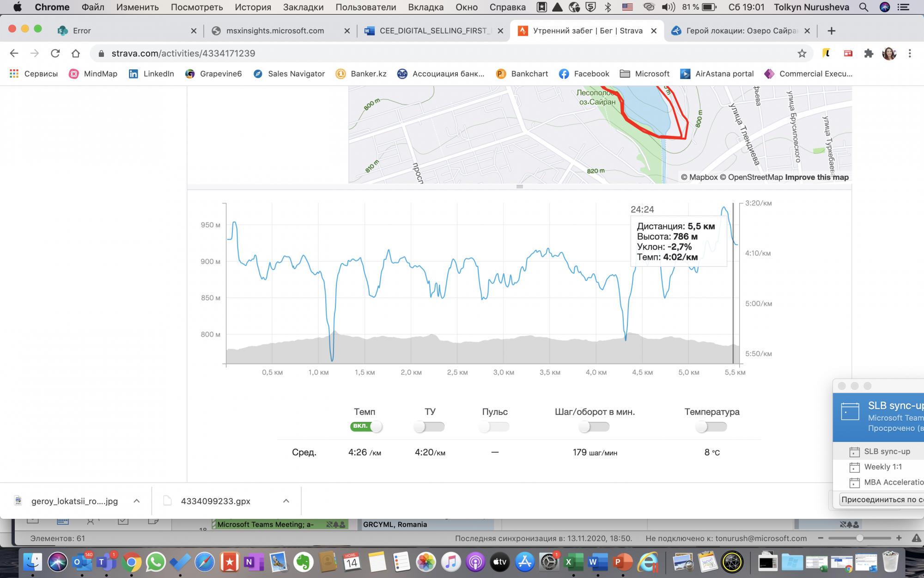Open Chrome's three-dot menu
The image size is (924, 578).
(x=910, y=53)
